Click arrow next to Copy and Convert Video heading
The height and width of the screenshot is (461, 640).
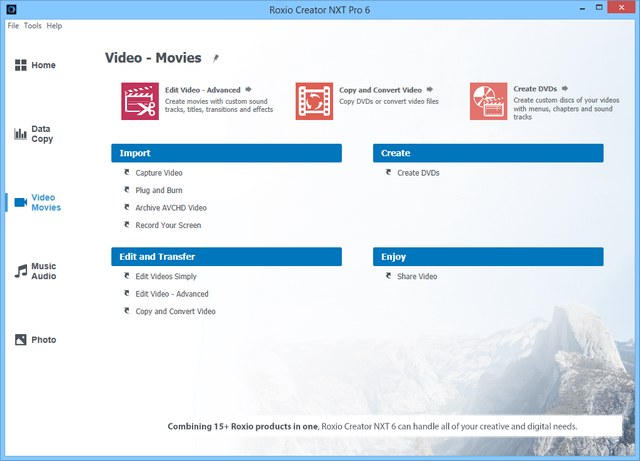point(429,89)
